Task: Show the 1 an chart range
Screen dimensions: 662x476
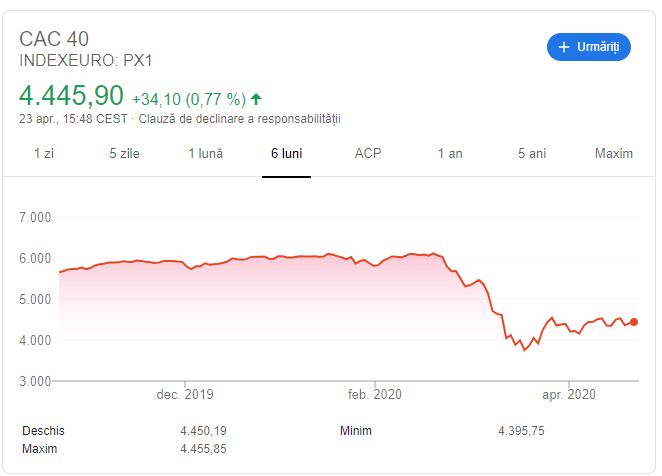Action: (x=450, y=153)
